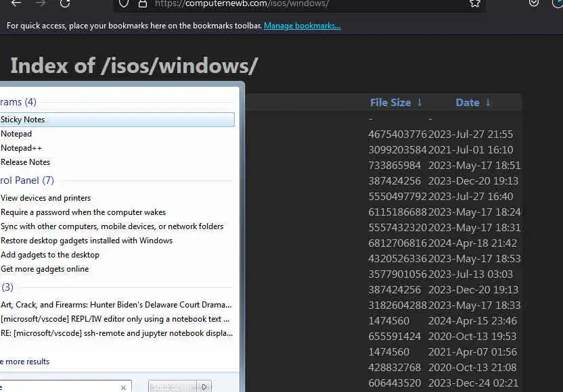Select Restore desktop gadgets installed with Windows

pos(87,241)
